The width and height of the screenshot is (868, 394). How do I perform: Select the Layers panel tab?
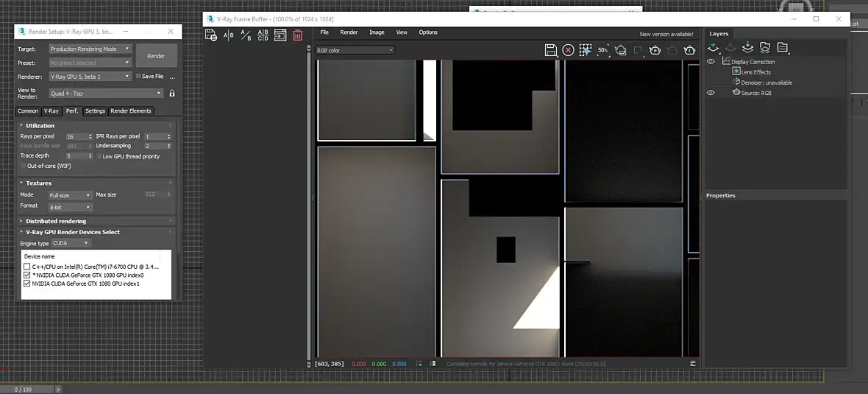tap(719, 33)
